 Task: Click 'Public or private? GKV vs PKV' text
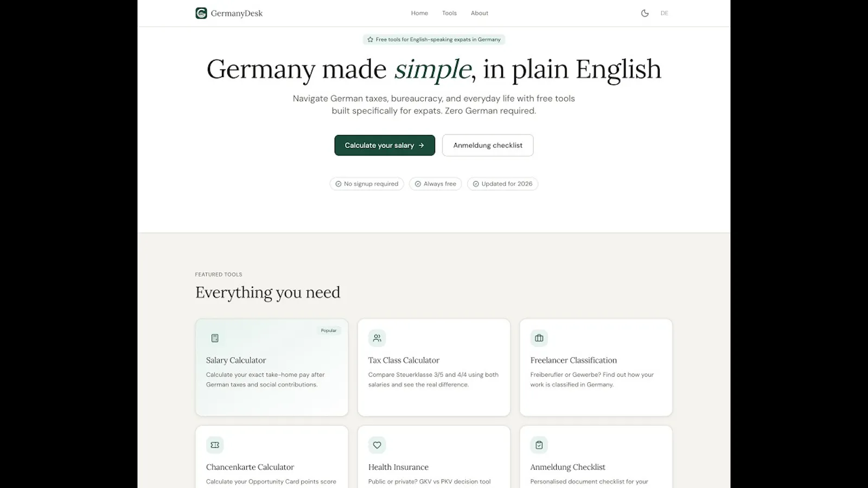coord(429,481)
